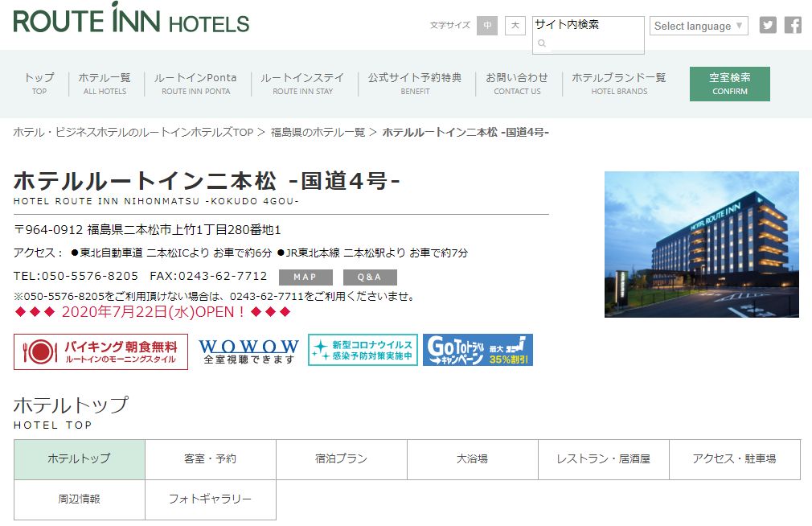812x526 pixels.
Task: Open the Select language dropdown
Action: [x=699, y=26]
